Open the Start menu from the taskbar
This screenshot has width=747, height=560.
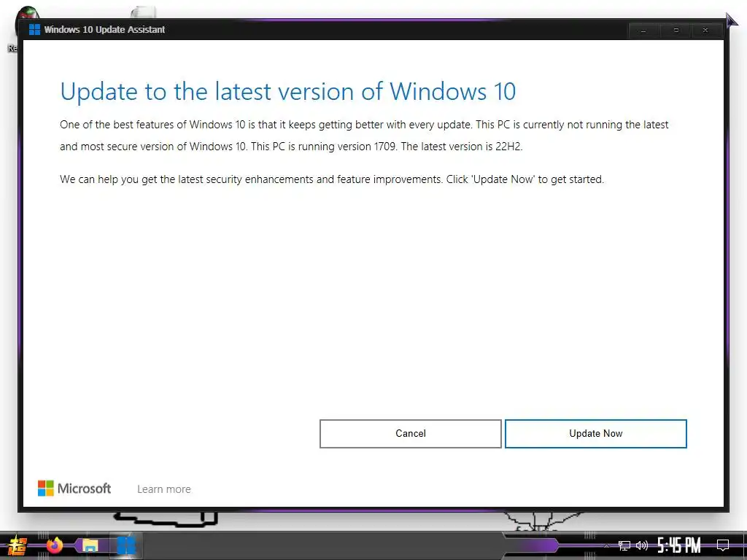tap(17, 545)
